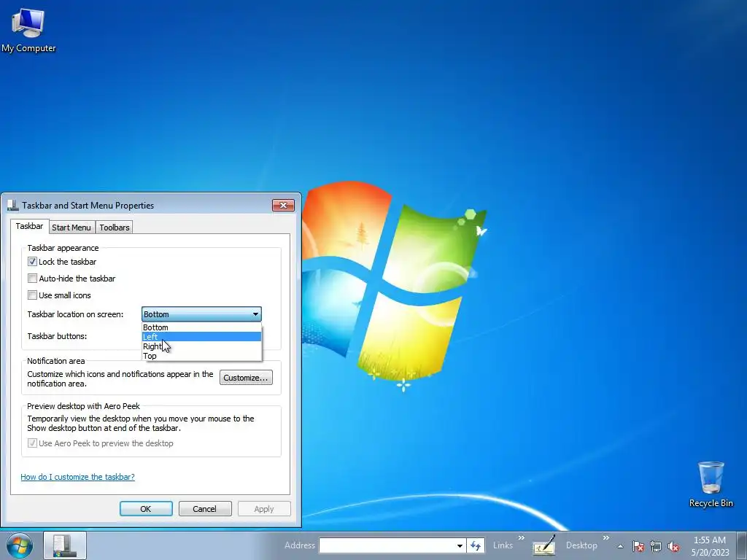Screen dimensions: 747x560
Task: Click inside the Address toolbar input field
Action: coord(387,545)
